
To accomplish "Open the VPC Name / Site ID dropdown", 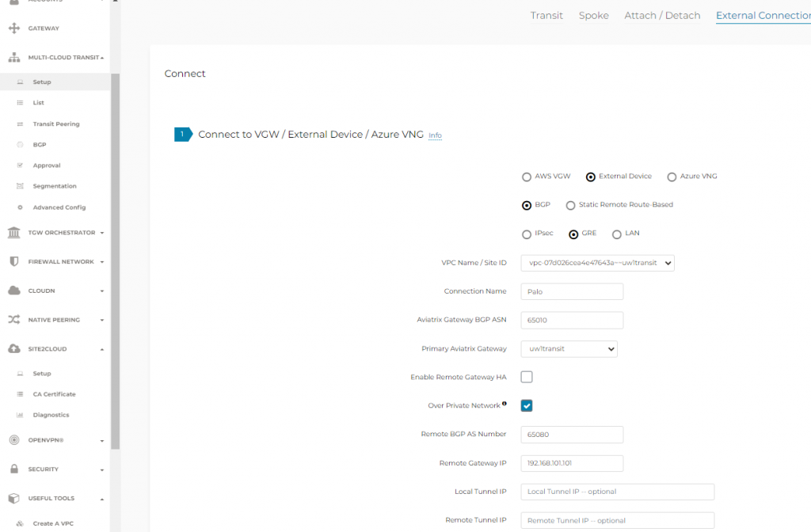I will coord(597,263).
